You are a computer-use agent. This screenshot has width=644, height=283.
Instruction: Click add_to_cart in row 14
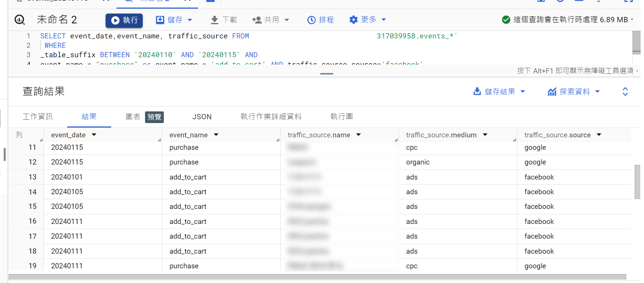tap(188, 192)
